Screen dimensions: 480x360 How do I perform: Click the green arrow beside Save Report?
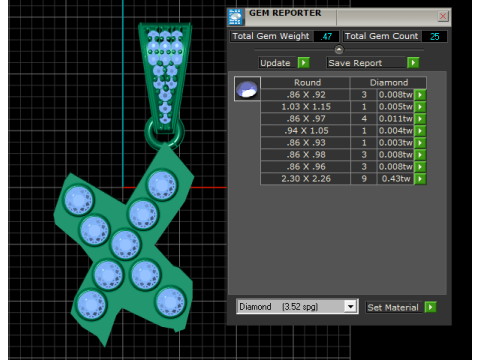(413, 63)
